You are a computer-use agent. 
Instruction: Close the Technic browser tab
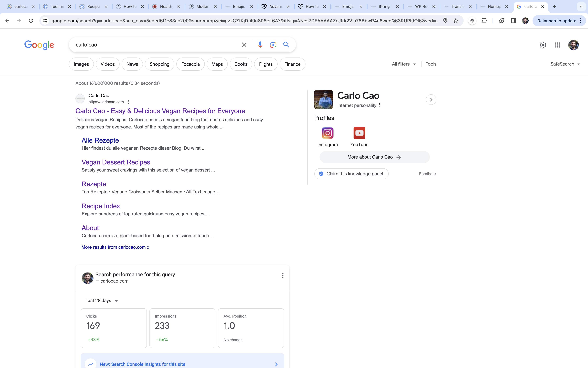pyautogui.click(x=70, y=7)
